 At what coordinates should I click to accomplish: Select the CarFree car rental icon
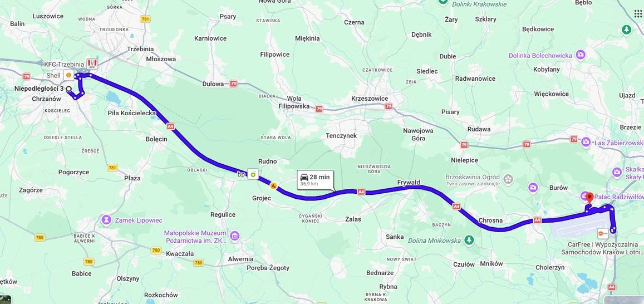pos(603,233)
